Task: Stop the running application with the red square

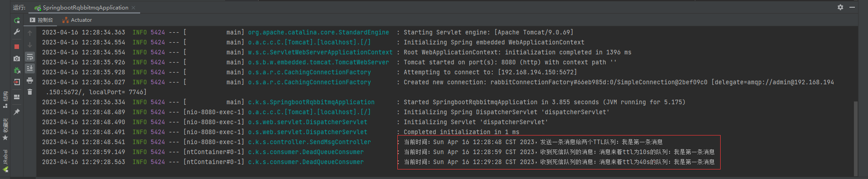Action: [17, 47]
